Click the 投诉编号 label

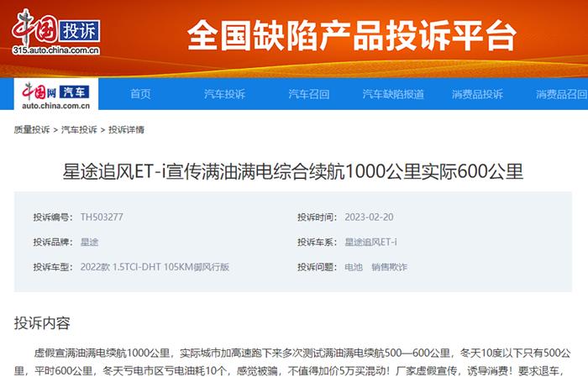click(x=53, y=217)
